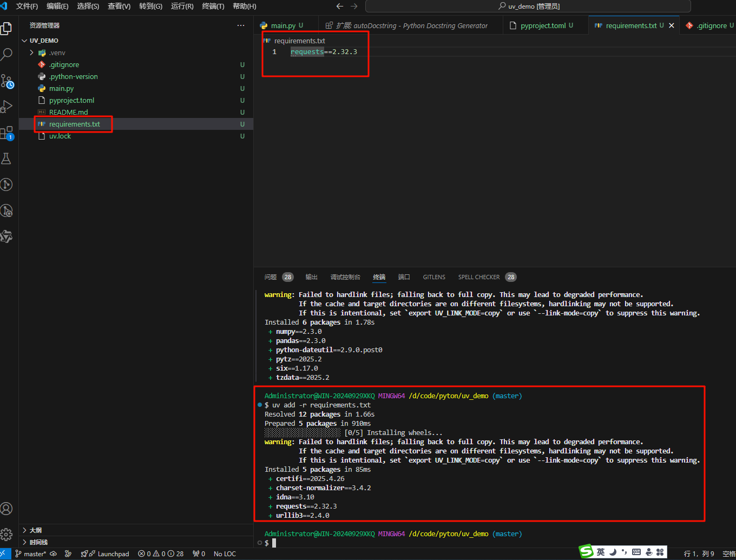736x560 pixels.
Task: Open the Extensions view icon
Action: (6, 133)
